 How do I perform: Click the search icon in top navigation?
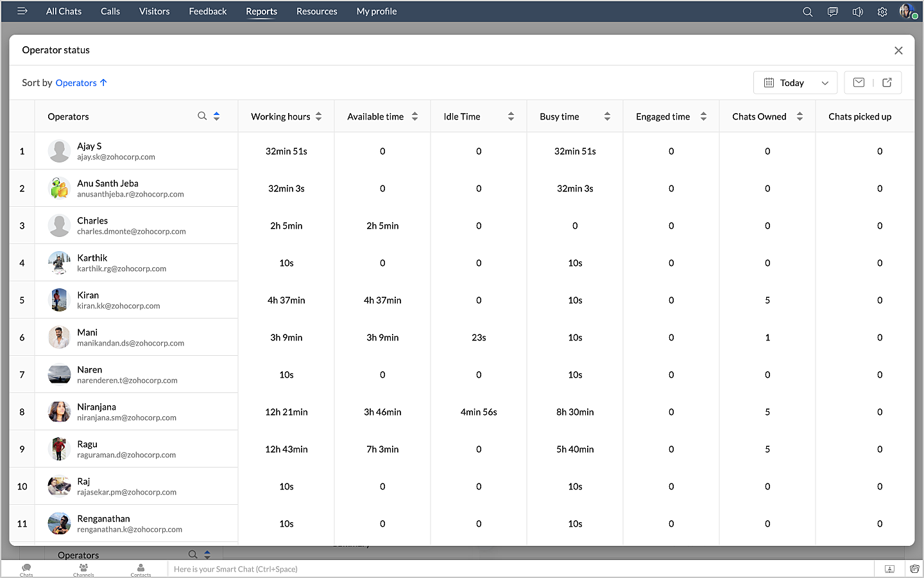point(807,12)
